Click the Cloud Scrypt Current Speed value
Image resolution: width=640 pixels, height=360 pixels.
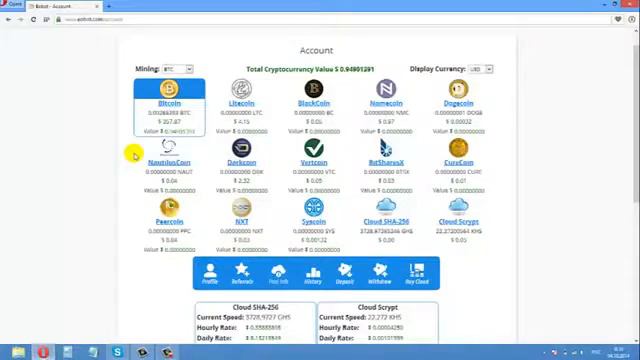tap(384, 317)
